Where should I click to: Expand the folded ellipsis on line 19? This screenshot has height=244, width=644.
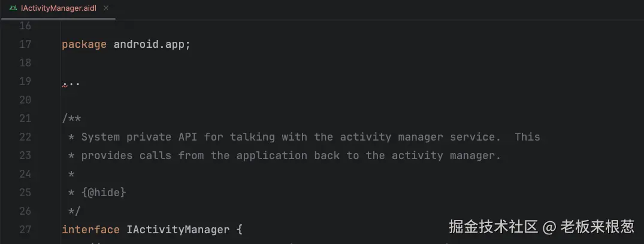click(x=71, y=82)
